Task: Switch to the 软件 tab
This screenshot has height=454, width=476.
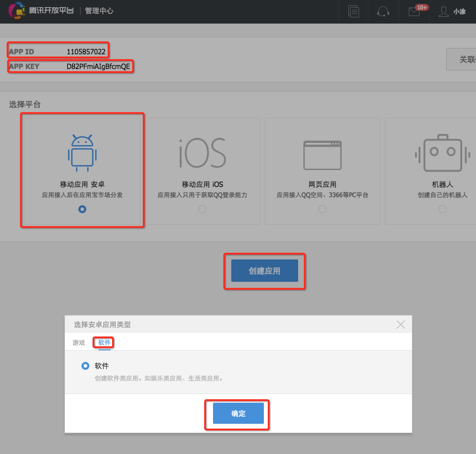Action: (x=104, y=343)
